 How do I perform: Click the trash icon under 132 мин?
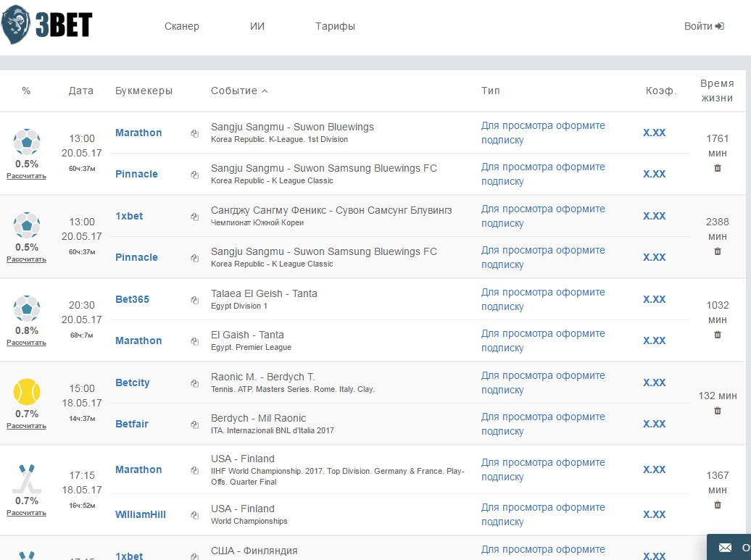click(718, 411)
